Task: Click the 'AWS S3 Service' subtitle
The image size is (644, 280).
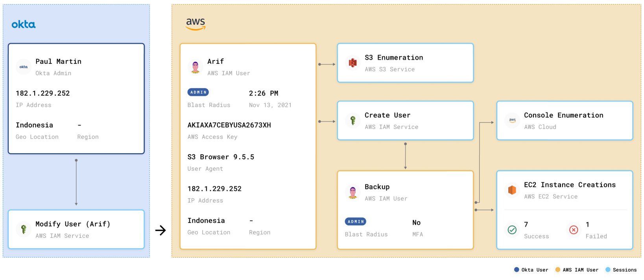Action: coord(390,69)
